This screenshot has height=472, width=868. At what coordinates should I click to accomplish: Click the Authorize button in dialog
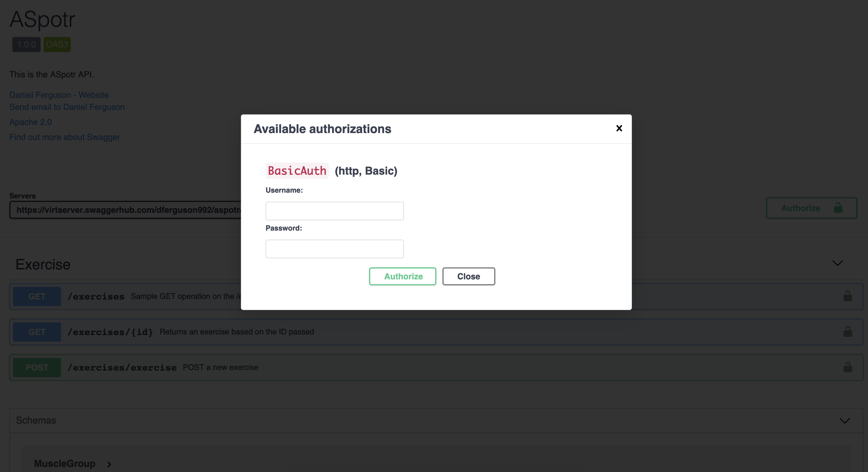pos(403,276)
